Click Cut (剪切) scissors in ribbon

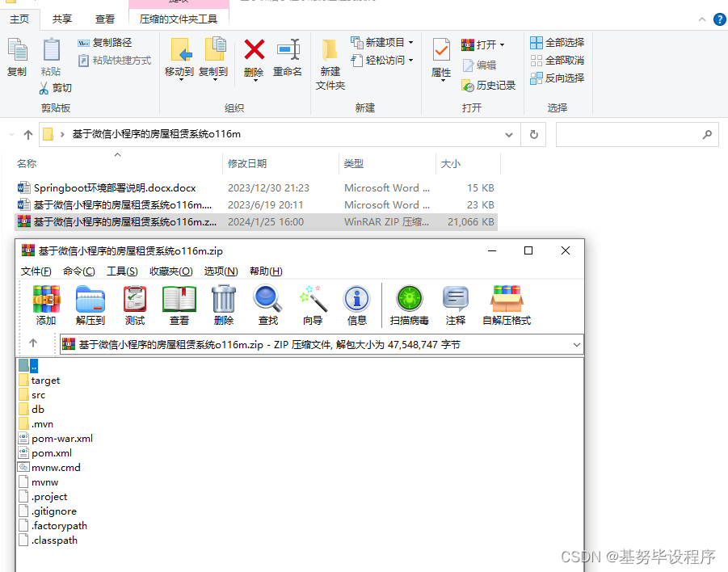pos(55,88)
